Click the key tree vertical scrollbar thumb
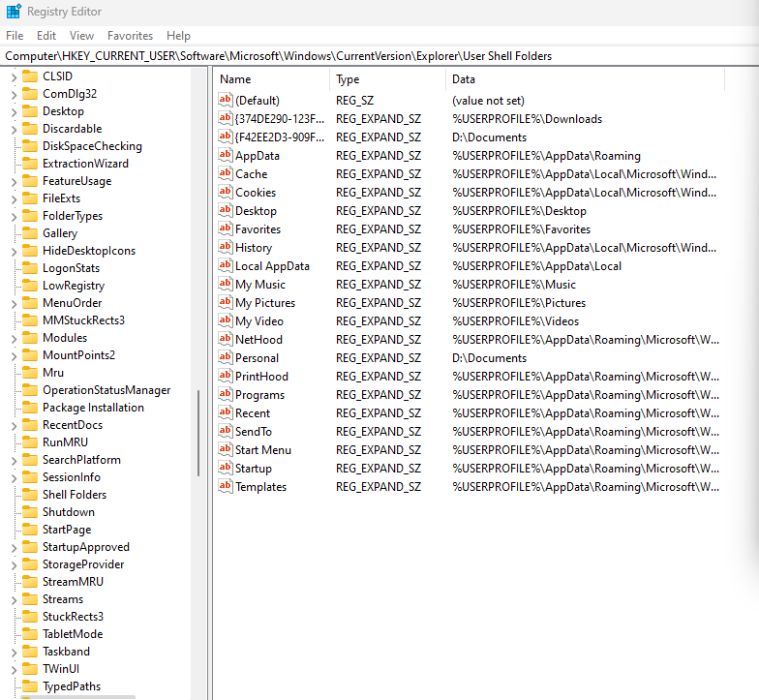Screen dimensions: 759x700 [x=198, y=433]
